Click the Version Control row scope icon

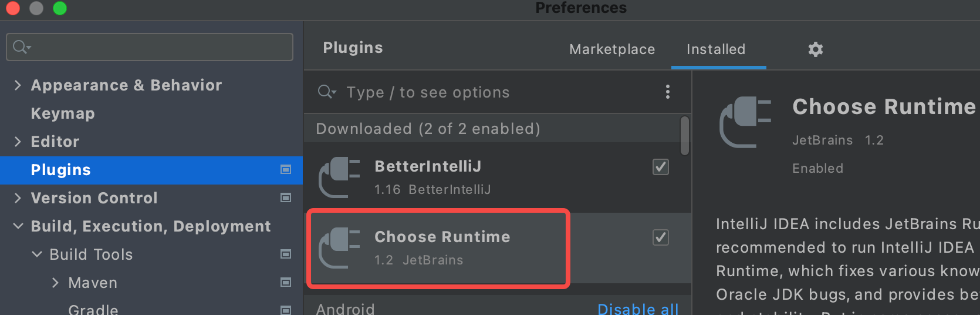286,198
